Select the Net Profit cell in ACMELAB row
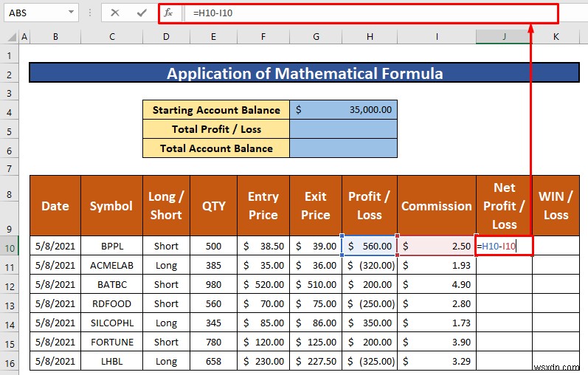Screen dimensions: 588x375 pyautogui.click(x=504, y=266)
